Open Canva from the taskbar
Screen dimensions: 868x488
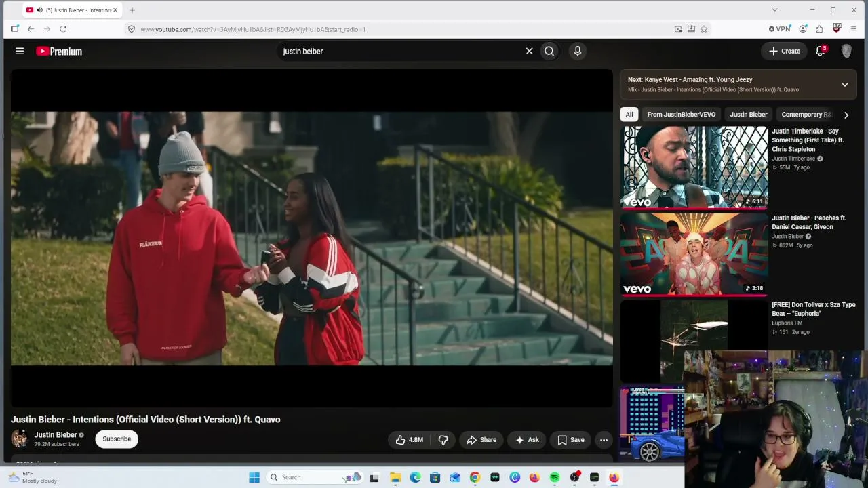click(515, 477)
